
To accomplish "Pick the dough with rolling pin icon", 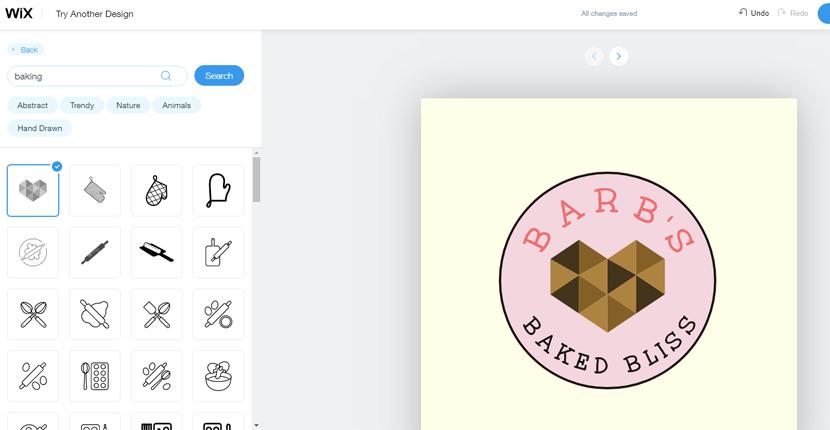I will pyautogui.click(x=95, y=314).
